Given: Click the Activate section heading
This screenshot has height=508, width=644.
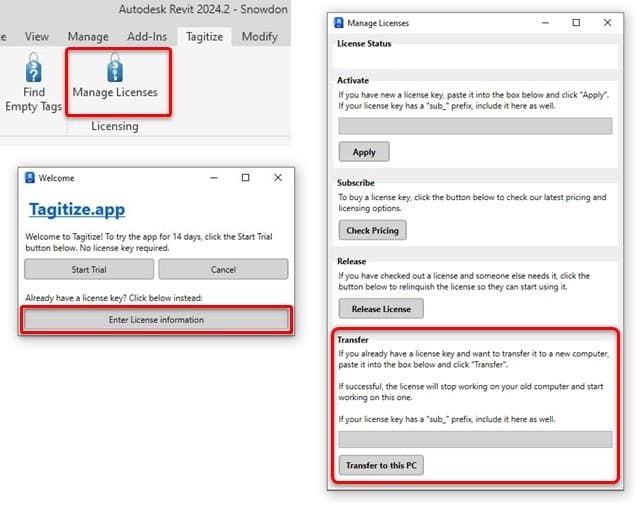Looking at the screenshot, I should point(353,80).
